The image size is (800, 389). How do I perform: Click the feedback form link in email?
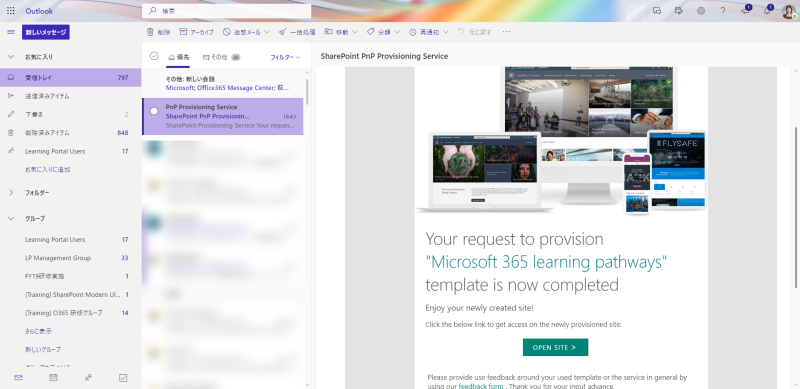click(x=481, y=386)
